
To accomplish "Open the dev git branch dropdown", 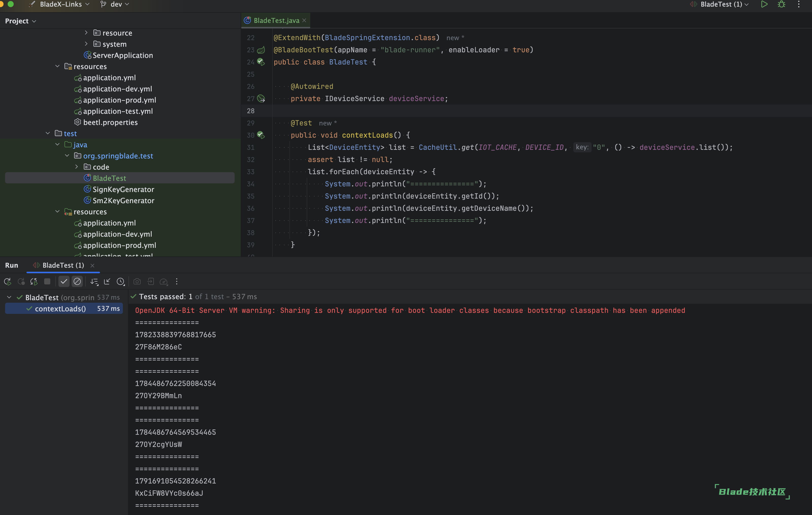I will (x=115, y=4).
